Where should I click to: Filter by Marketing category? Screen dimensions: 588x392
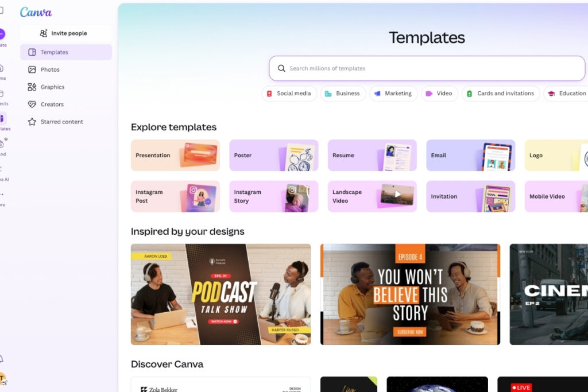point(393,94)
